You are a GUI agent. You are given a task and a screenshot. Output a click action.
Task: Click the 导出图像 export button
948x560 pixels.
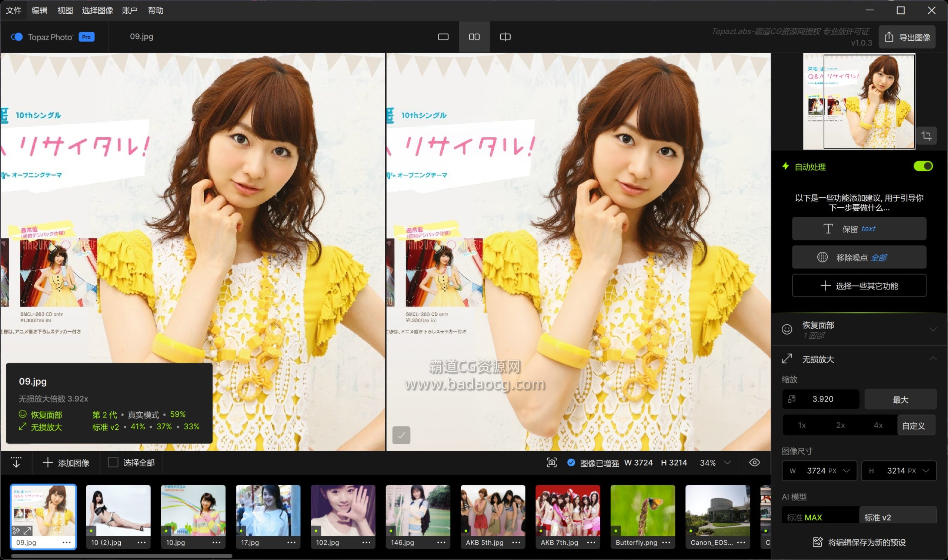pyautogui.click(x=907, y=37)
